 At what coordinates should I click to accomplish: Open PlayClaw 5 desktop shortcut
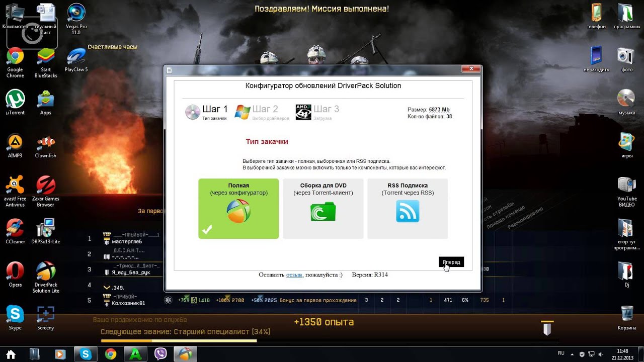(76, 60)
